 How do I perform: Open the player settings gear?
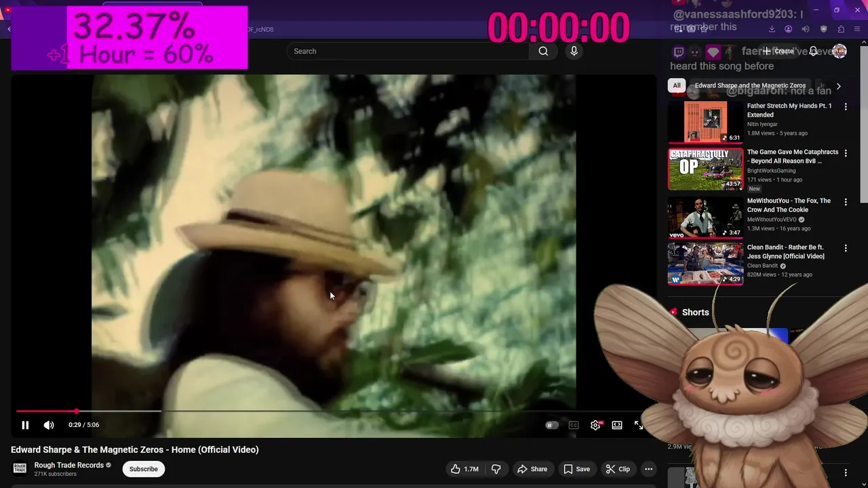(x=595, y=425)
